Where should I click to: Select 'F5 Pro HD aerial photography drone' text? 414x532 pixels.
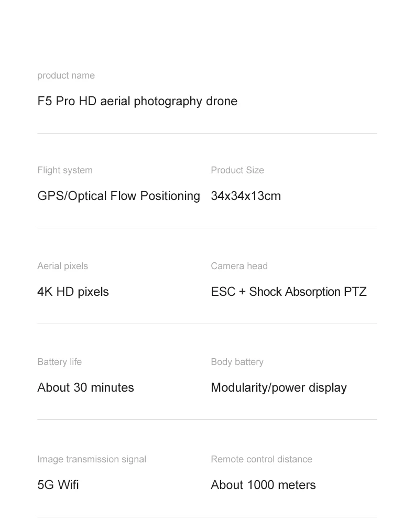click(137, 101)
